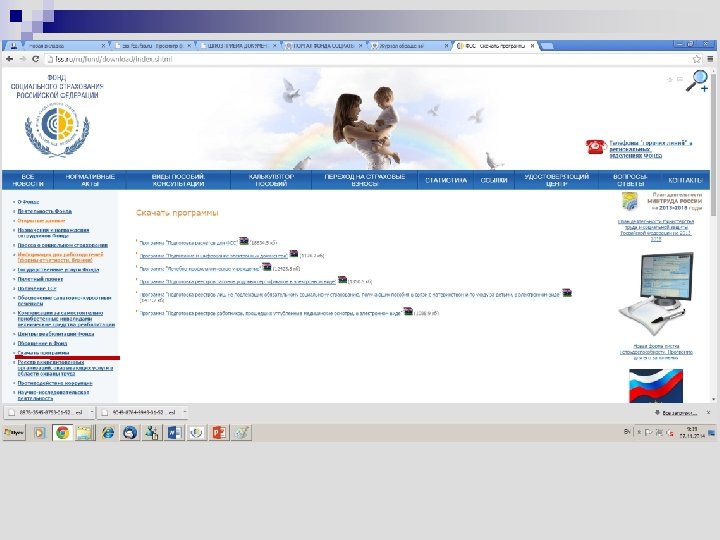Click the Start (Пуск) button
Viewport: 720px width, 540px height.
(x=14, y=433)
